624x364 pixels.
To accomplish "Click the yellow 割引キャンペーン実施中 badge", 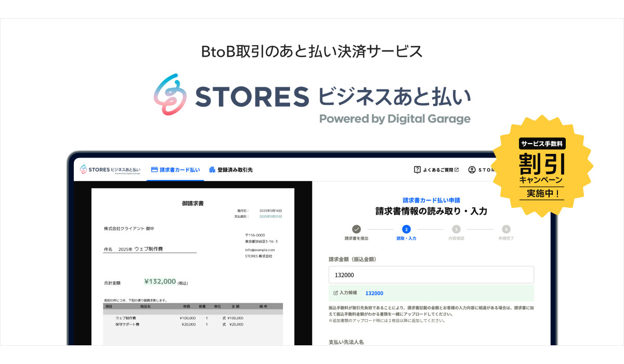I will point(541,166).
